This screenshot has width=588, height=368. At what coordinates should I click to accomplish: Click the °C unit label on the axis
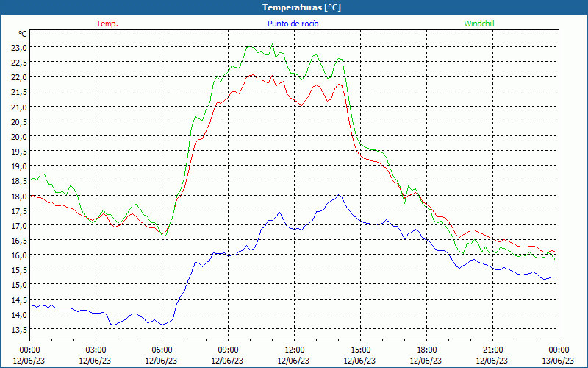click(x=23, y=34)
